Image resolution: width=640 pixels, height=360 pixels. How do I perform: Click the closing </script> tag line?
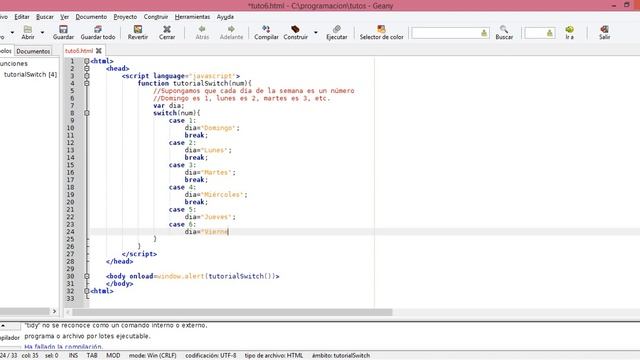[x=139, y=254]
